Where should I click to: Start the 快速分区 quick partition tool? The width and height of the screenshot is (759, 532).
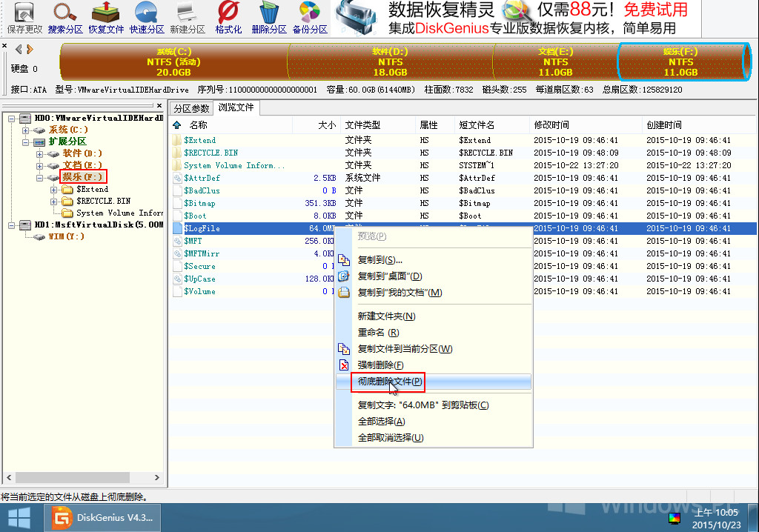click(147, 18)
